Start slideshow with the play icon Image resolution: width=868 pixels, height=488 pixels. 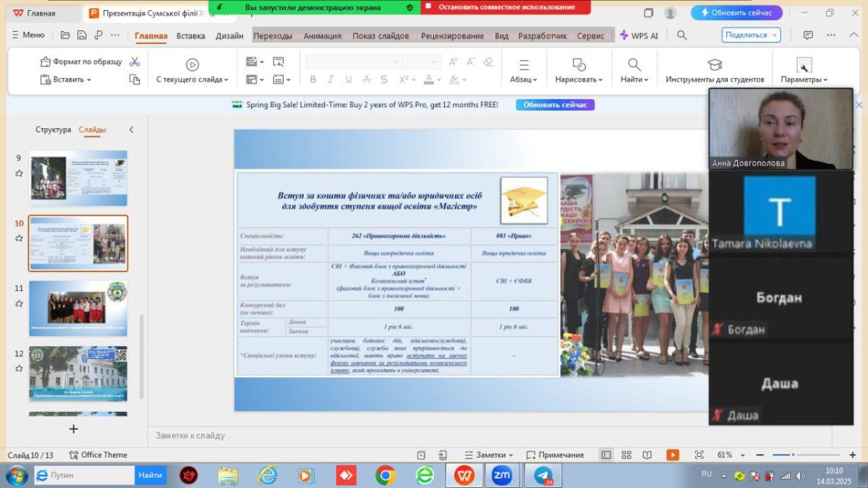(x=192, y=64)
